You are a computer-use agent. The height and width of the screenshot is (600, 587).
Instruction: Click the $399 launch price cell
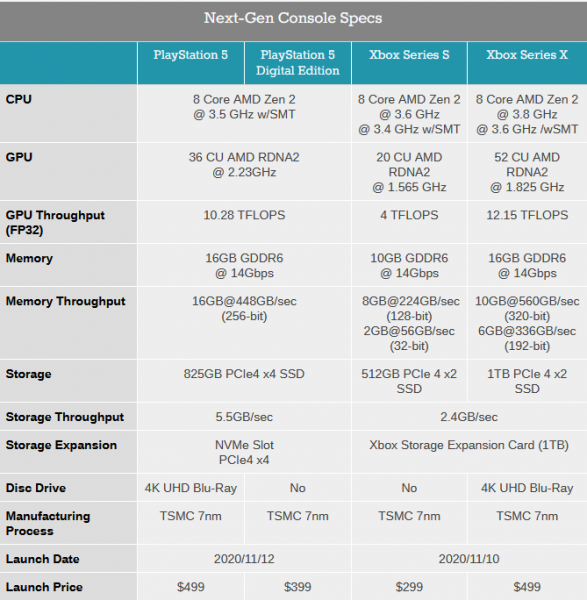pyautogui.click(x=298, y=587)
